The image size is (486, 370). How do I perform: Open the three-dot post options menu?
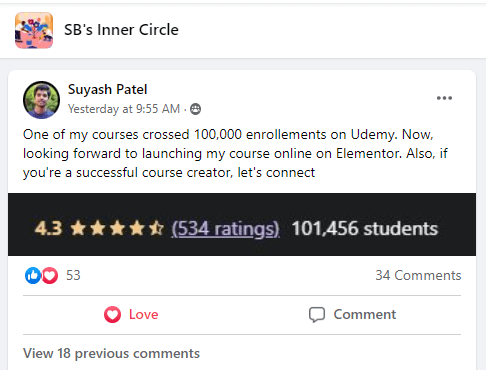coord(444,98)
